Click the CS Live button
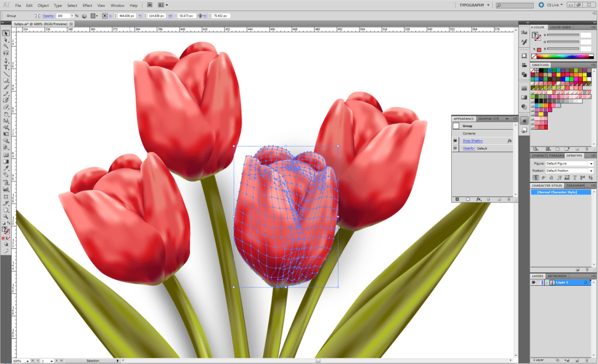 pos(551,5)
